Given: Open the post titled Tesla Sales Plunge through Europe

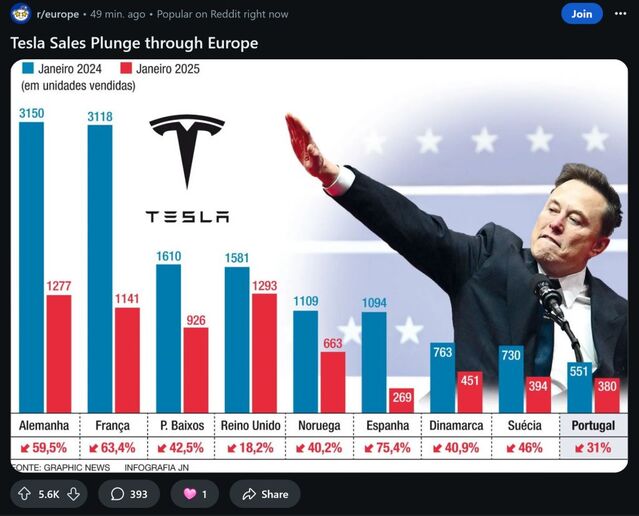Looking at the screenshot, I should (x=134, y=43).
